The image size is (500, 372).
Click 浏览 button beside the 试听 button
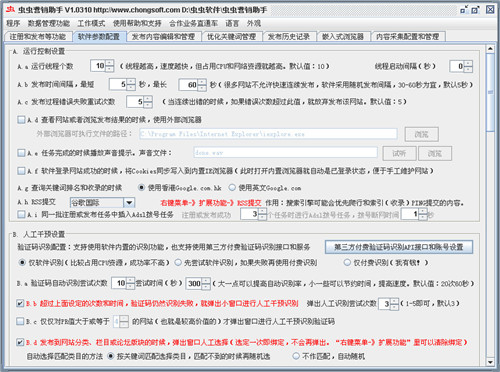click(x=435, y=153)
